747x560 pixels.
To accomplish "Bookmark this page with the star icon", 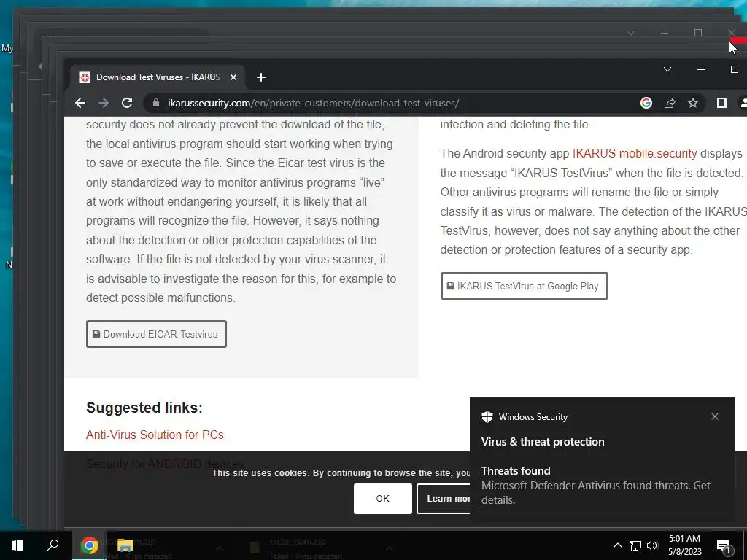I will click(x=693, y=103).
